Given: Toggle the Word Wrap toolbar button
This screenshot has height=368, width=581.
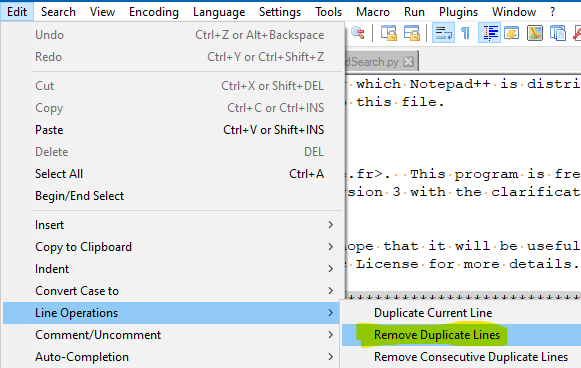Looking at the screenshot, I should (x=443, y=33).
